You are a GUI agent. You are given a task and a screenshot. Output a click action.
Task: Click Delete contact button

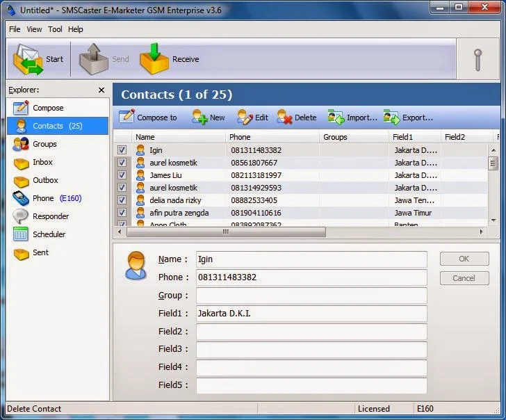297,118
